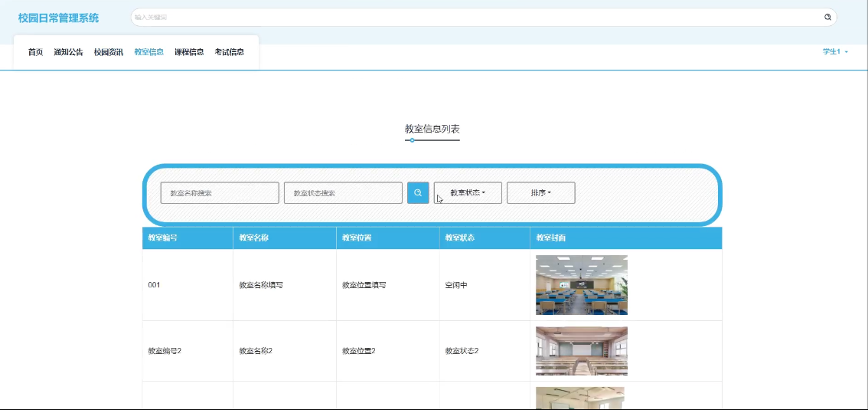The height and width of the screenshot is (410, 868).
Task: Open classroom 001 cover image
Action: click(581, 285)
